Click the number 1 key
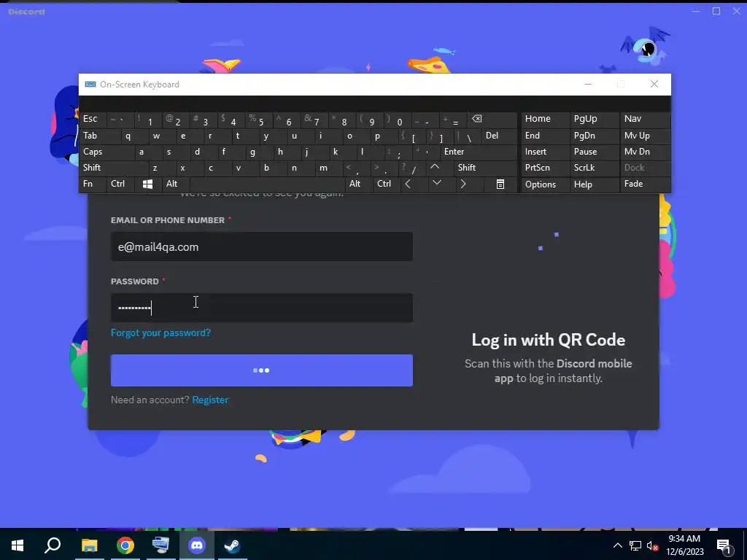Viewport: 747px width, 560px height. pyautogui.click(x=148, y=119)
